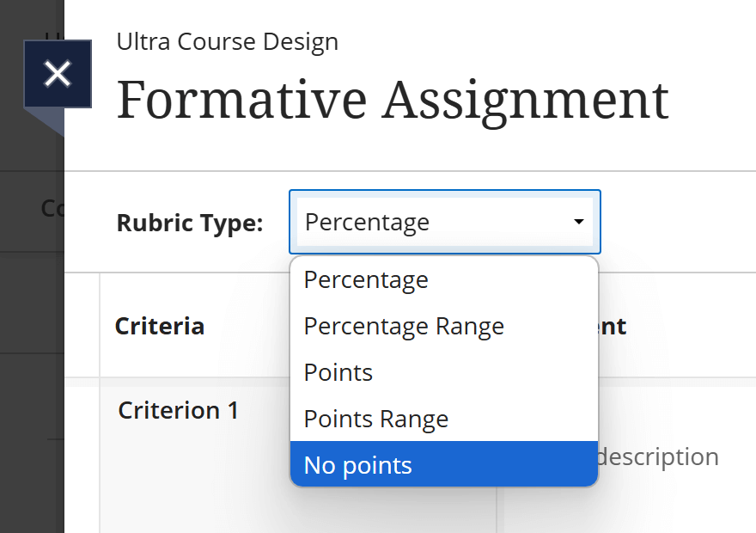Select Percentage Range from the list
756x533 pixels.
coord(404,326)
